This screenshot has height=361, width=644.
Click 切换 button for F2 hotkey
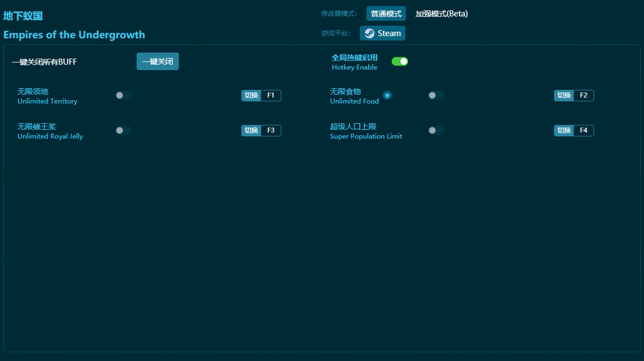point(564,95)
